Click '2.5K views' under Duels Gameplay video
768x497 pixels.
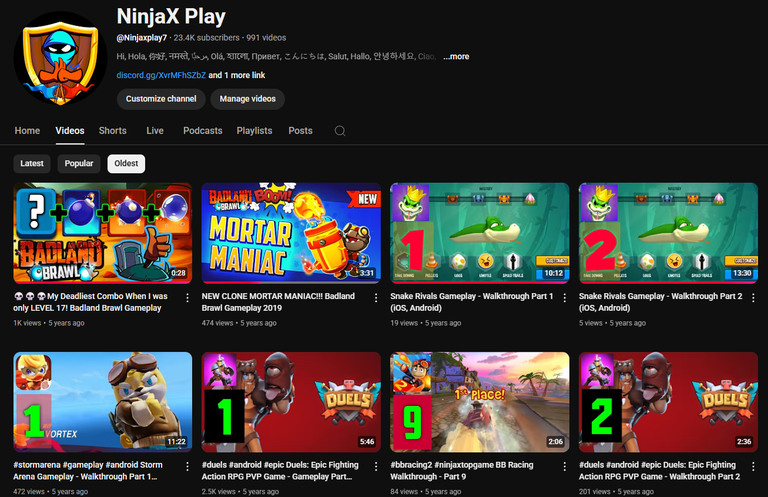tap(218, 492)
